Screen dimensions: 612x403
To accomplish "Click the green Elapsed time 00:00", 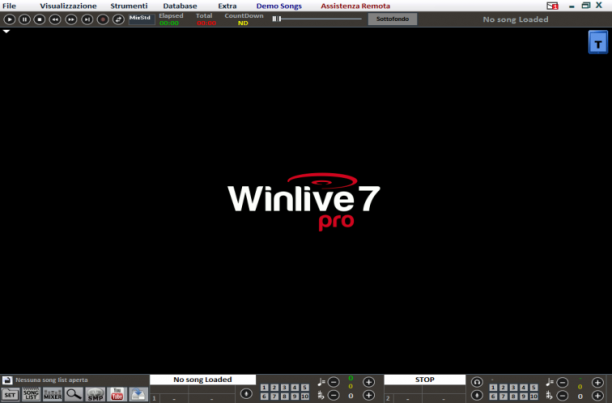I will coord(169,23).
